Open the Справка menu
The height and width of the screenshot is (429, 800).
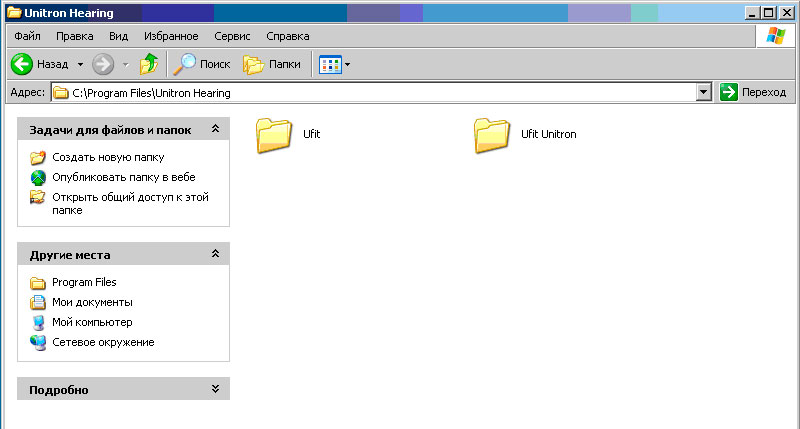click(x=288, y=36)
